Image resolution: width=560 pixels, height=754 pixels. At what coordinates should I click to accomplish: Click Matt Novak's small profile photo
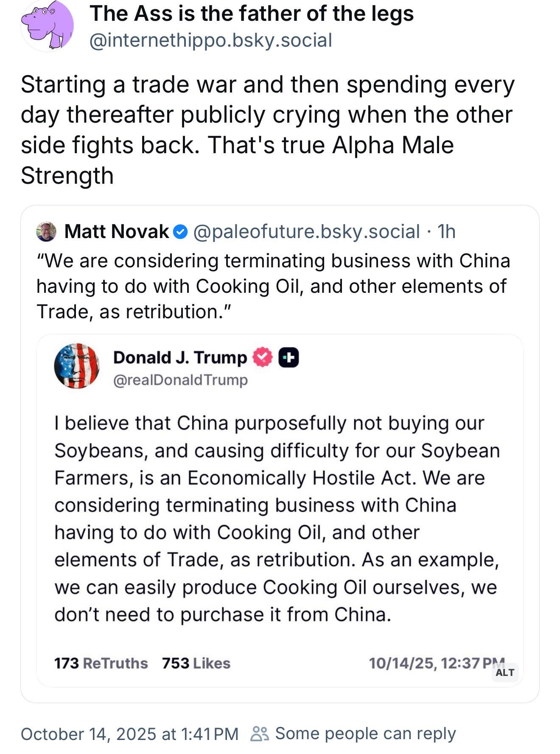pyautogui.click(x=46, y=232)
